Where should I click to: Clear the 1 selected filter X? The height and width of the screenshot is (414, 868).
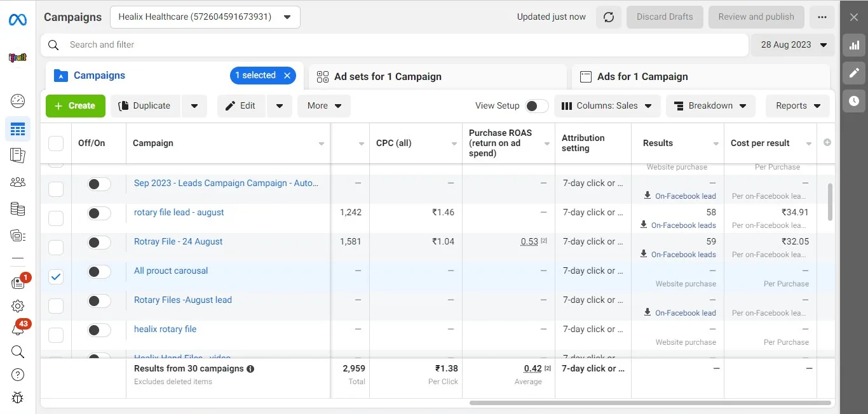287,76
